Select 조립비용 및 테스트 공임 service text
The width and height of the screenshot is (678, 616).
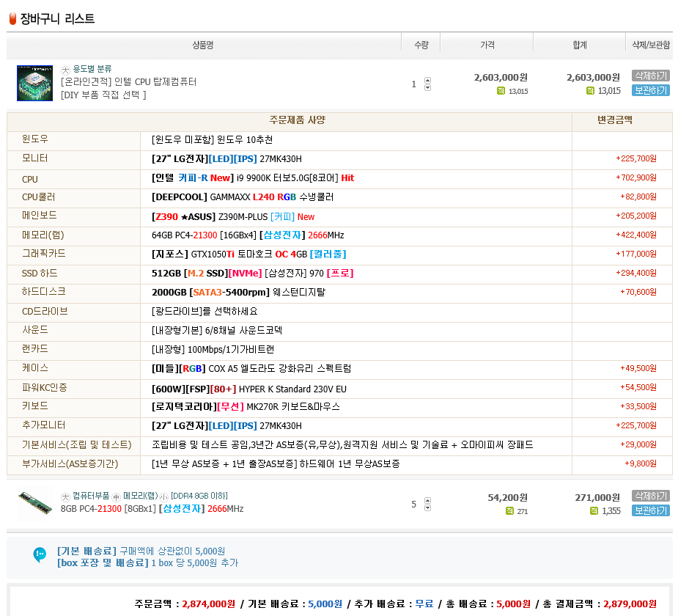[x=342, y=444]
